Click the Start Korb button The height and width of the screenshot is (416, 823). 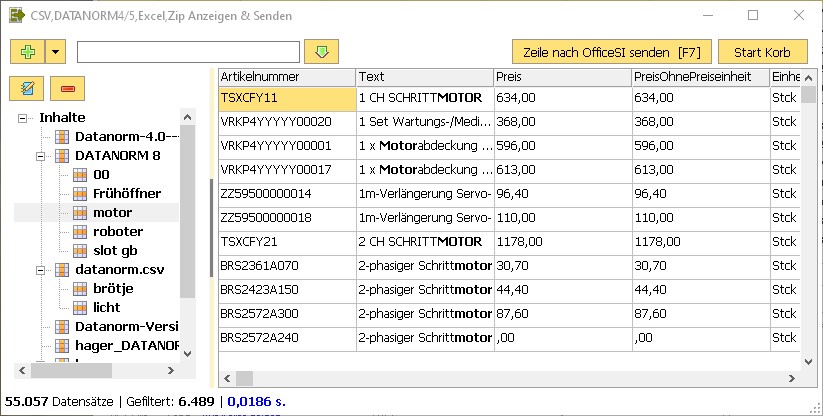[x=762, y=52]
